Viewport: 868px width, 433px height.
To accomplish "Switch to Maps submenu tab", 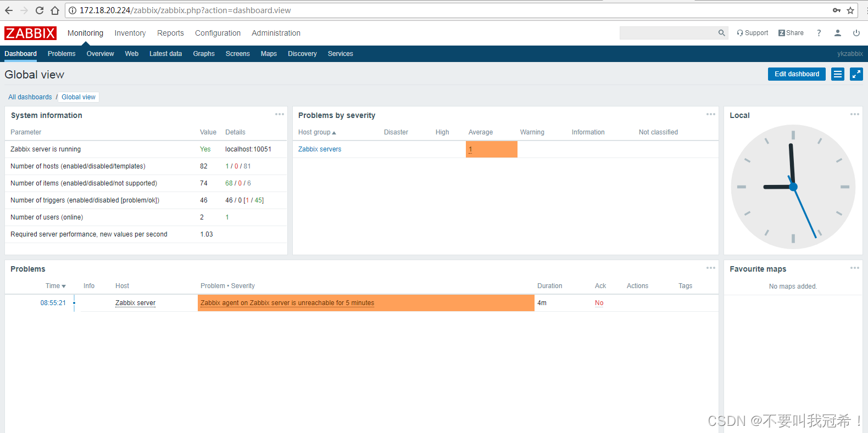I will [x=269, y=54].
